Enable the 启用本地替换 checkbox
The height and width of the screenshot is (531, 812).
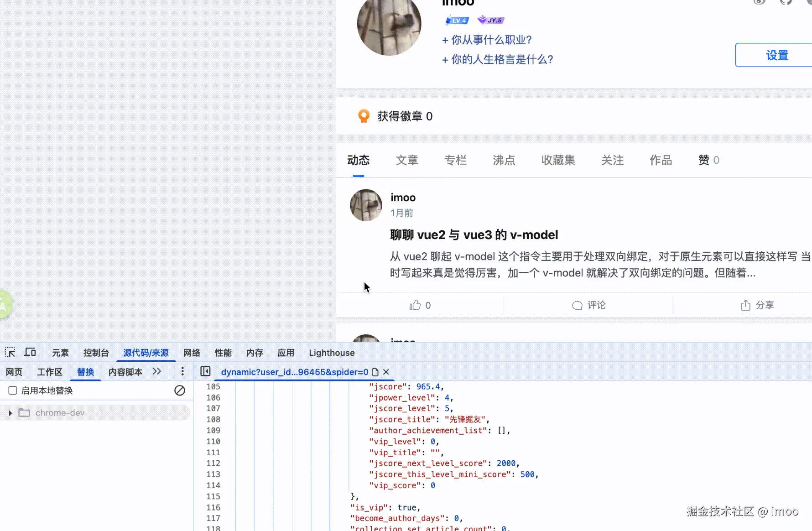pos(12,390)
